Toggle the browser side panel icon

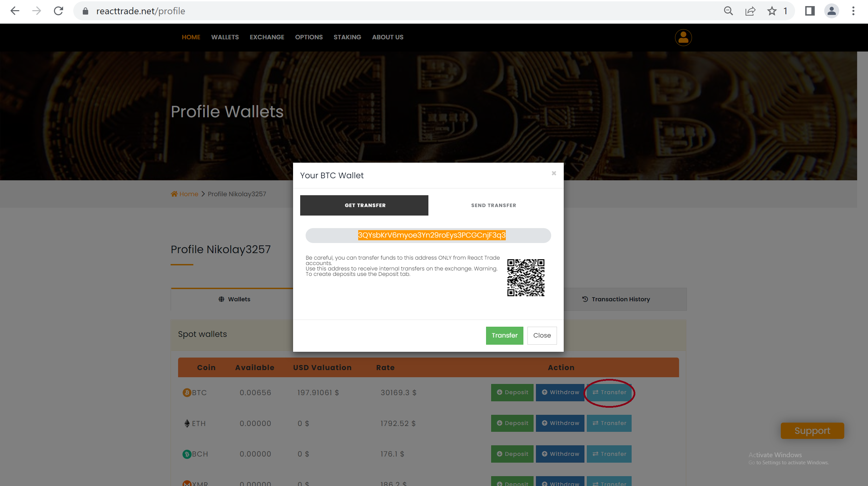[810, 11]
